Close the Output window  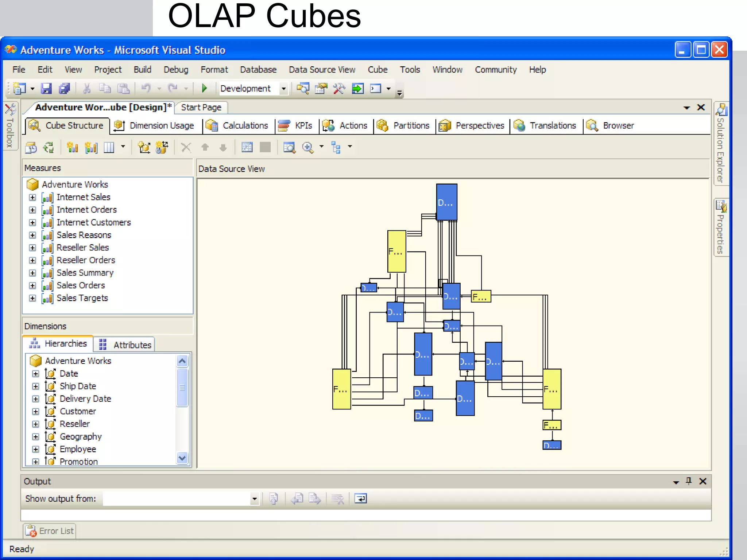pos(703,481)
